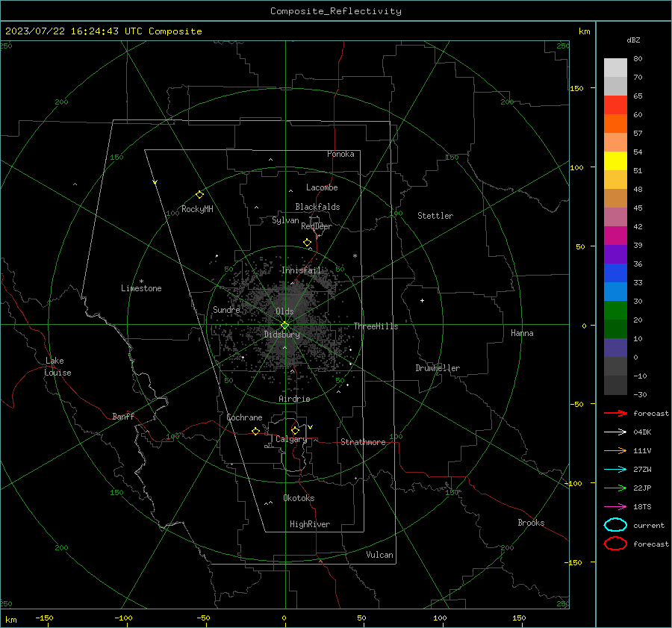Click the yellow diamond marker below RedDeer
This screenshot has width=672, height=628.
[x=307, y=243]
